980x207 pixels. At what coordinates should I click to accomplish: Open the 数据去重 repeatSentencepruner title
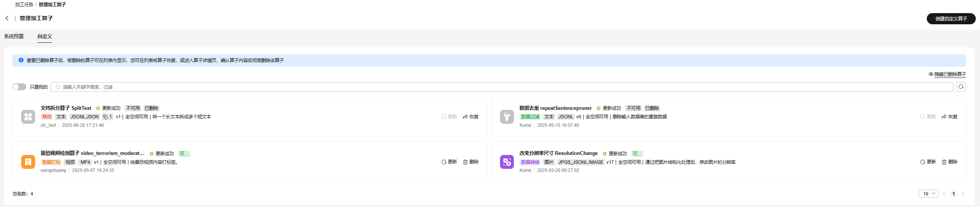(555, 108)
